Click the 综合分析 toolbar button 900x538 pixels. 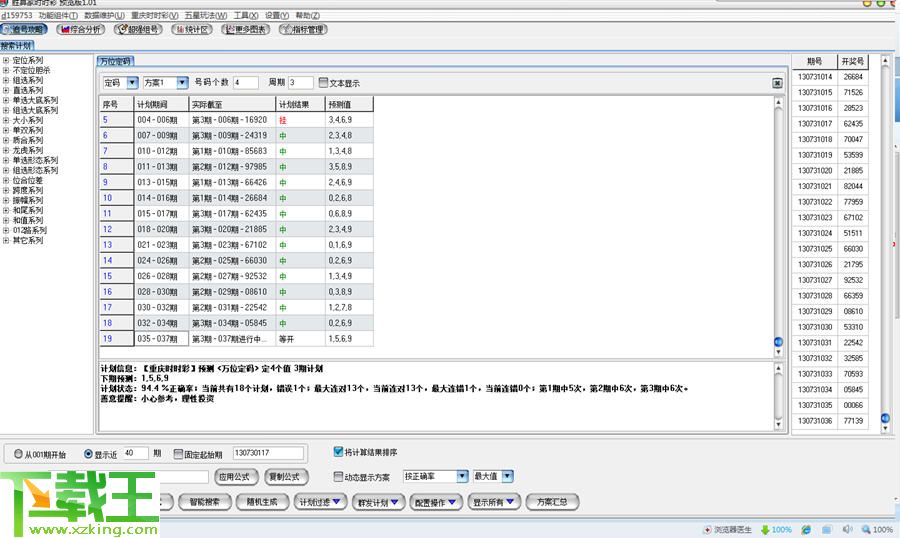[81, 29]
